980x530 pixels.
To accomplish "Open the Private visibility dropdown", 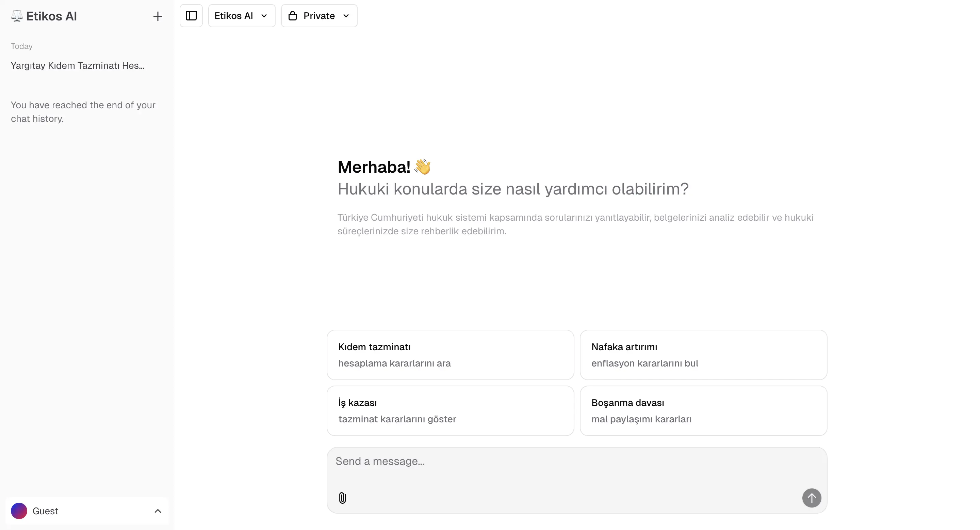I will [319, 16].
